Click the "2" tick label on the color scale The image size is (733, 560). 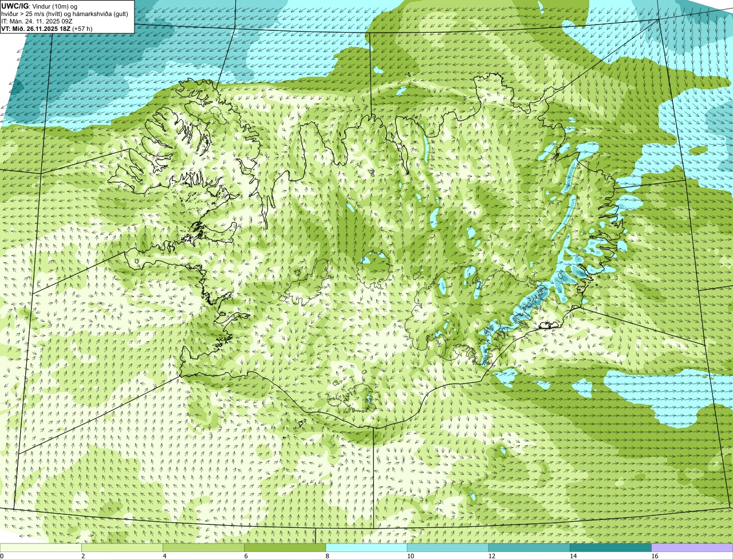(83, 556)
